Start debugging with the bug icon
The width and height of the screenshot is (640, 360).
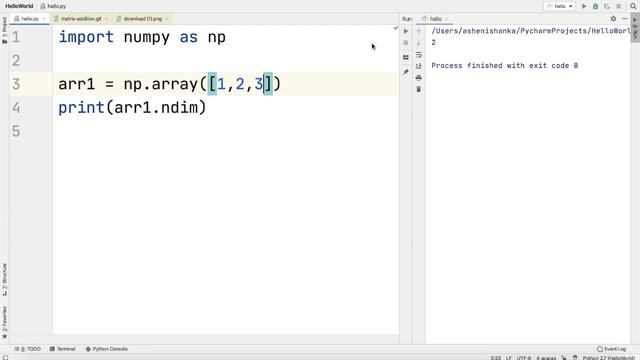point(596,6)
